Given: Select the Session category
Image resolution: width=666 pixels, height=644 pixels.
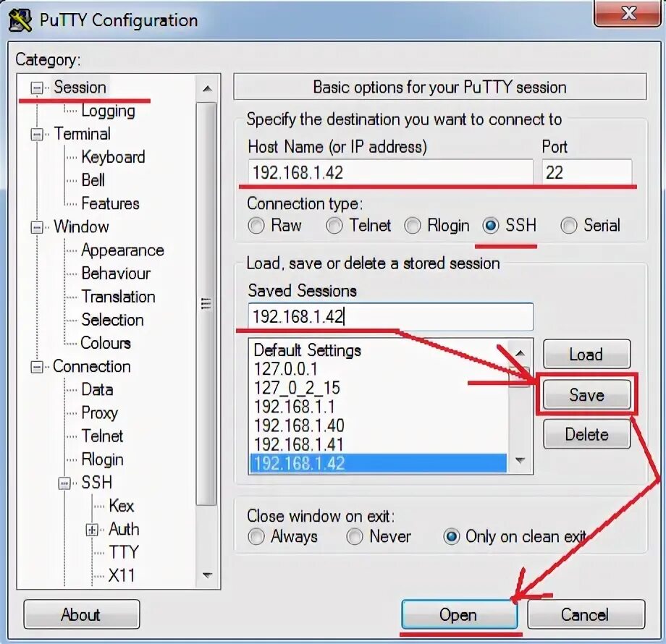Looking at the screenshot, I should (80, 87).
